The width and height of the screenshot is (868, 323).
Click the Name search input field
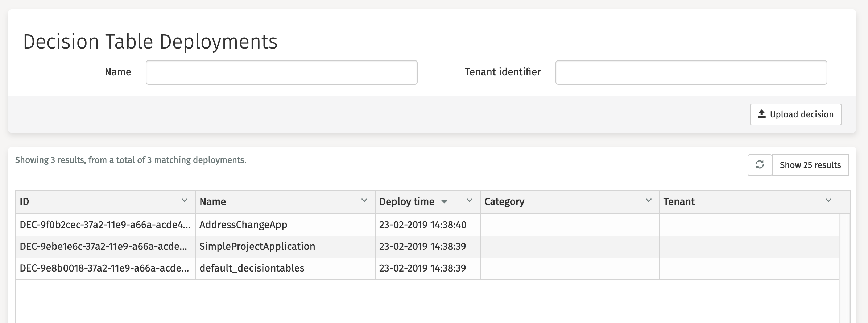pos(281,72)
